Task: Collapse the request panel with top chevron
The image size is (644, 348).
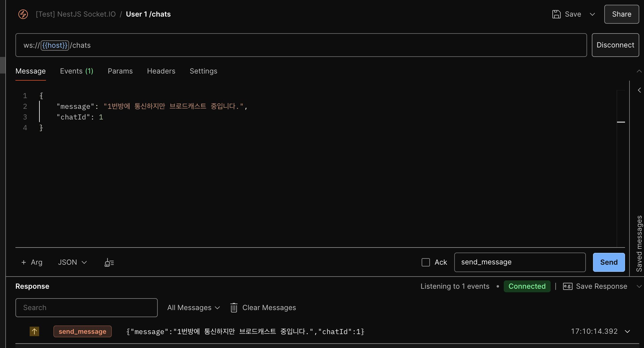Action: [639, 71]
